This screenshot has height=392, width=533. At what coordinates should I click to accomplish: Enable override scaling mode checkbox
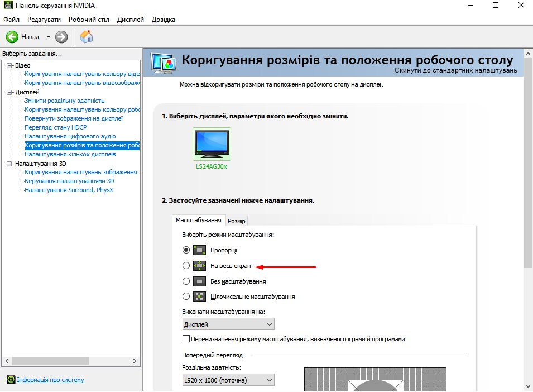(186, 339)
